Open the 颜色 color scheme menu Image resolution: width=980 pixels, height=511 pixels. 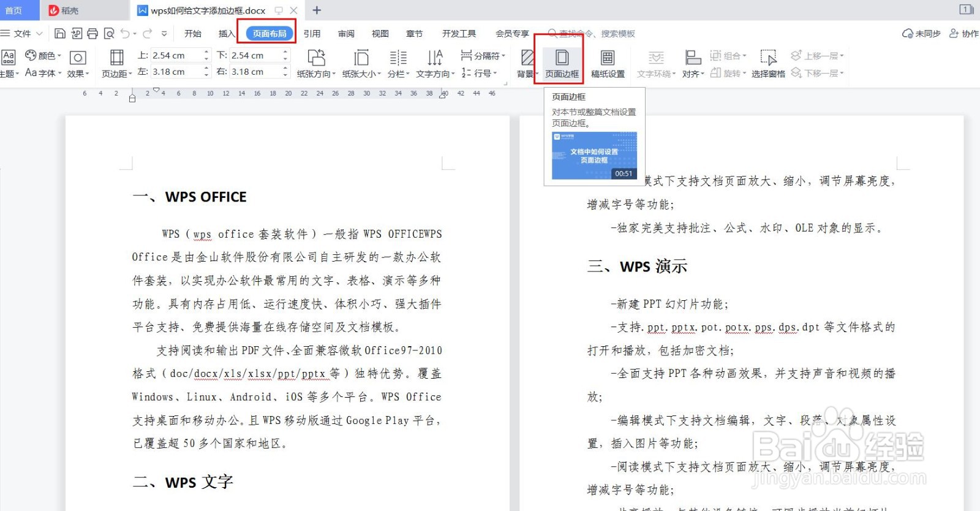coord(43,56)
